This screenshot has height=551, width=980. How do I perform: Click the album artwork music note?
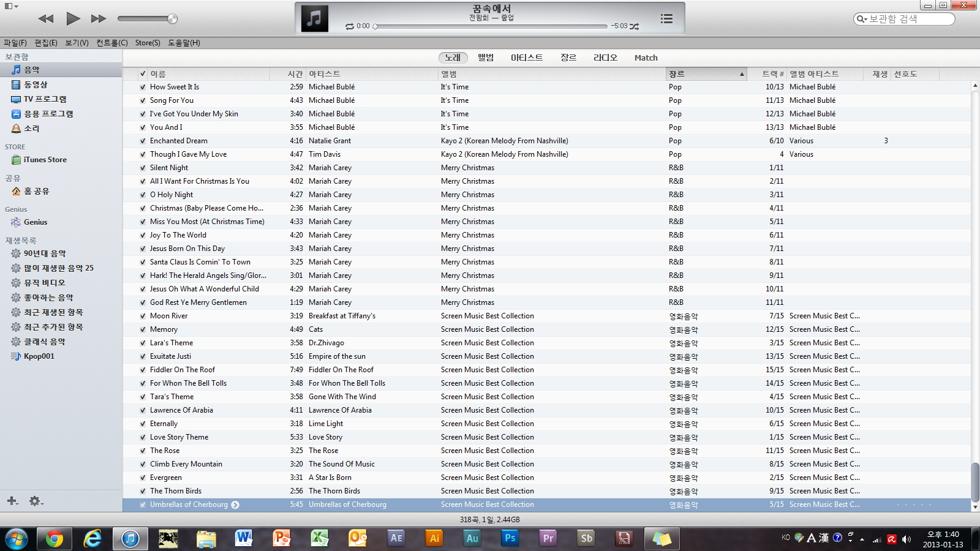[314, 18]
